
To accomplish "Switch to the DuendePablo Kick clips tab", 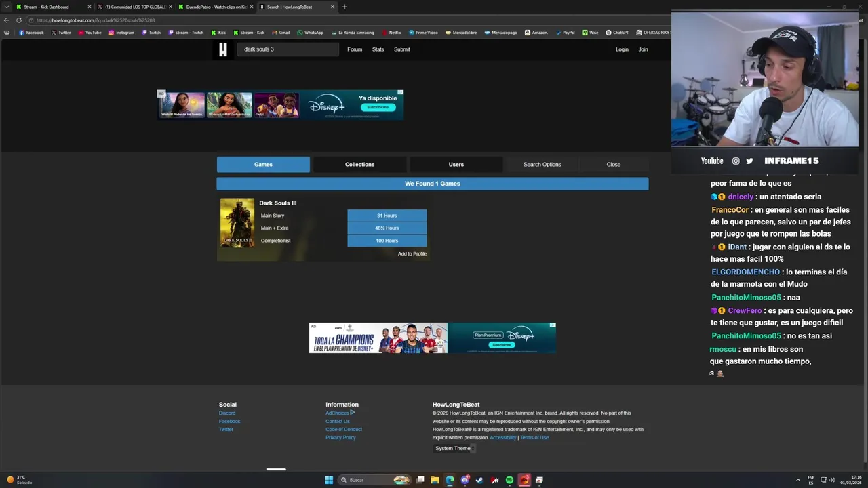I will pyautogui.click(x=214, y=7).
